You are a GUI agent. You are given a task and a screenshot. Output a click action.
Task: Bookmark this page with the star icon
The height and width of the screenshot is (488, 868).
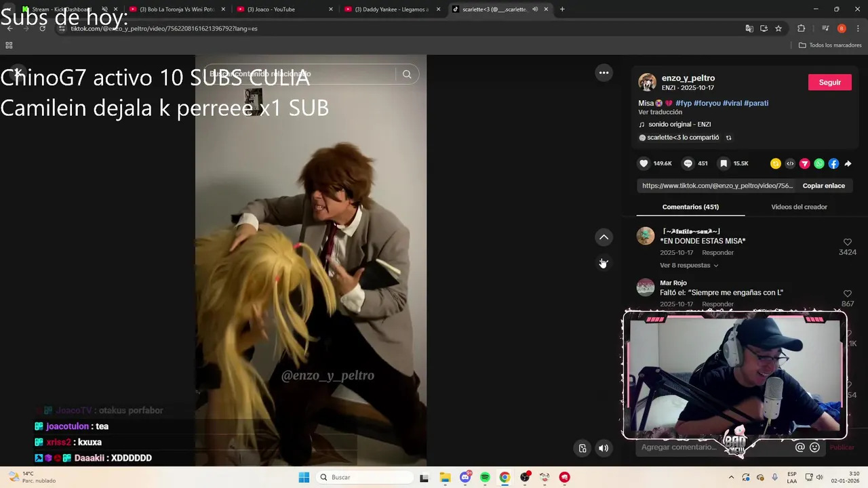pyautogui.click(x=778, y=28)
